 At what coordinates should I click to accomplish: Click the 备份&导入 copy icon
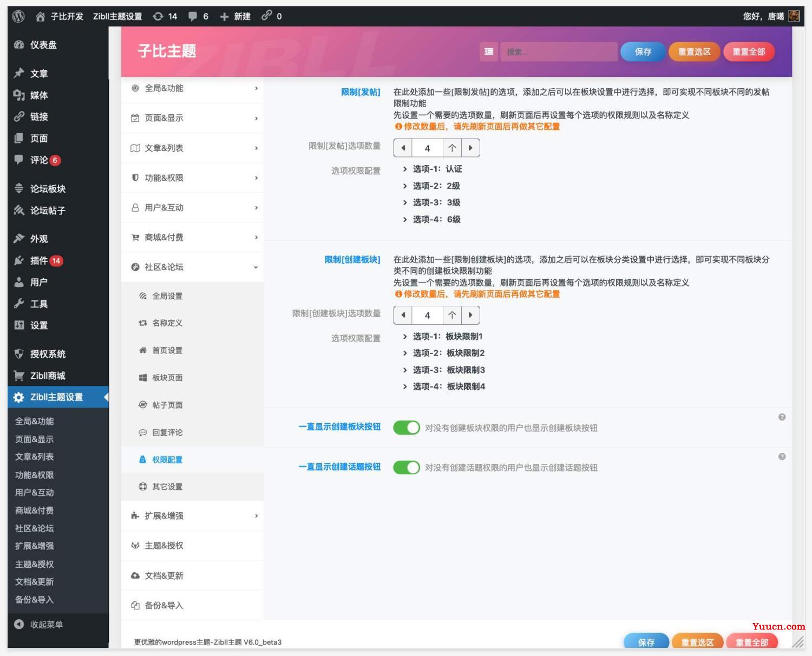tap(135, 605)
